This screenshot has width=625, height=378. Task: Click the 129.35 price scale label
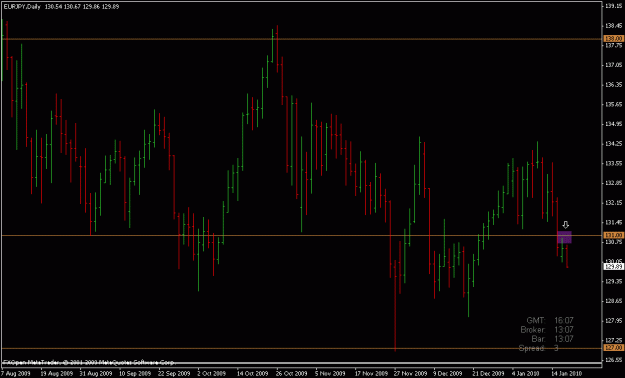614,281
